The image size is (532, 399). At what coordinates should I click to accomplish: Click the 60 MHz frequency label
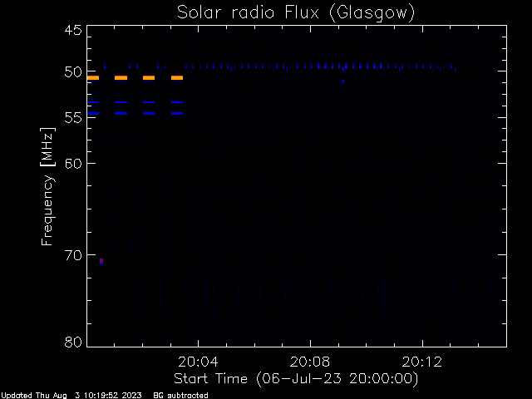click(x=73, y=163)
